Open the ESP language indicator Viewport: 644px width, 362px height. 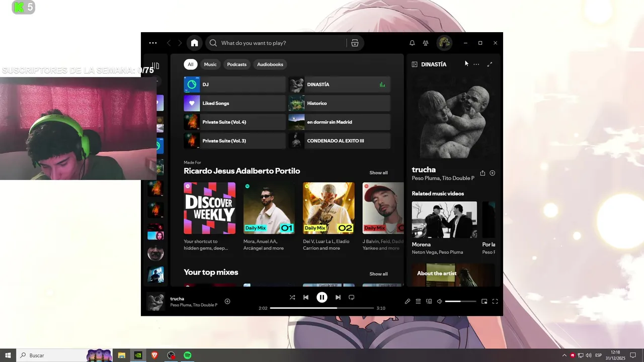click(x=598, y=355)
